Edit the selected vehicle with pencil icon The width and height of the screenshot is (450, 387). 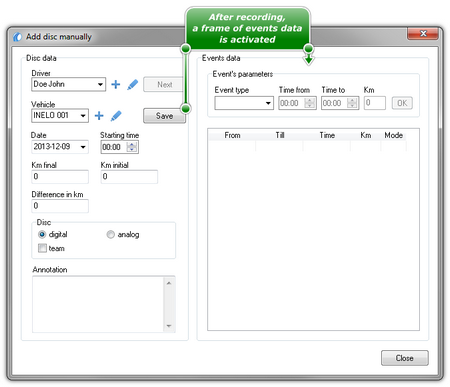click(x=116, y=116)
